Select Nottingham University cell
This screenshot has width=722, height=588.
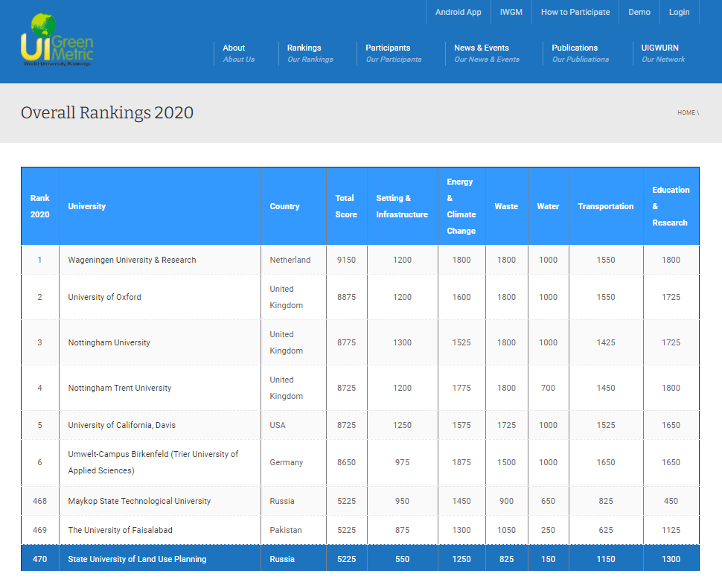[x=160, y=342]
